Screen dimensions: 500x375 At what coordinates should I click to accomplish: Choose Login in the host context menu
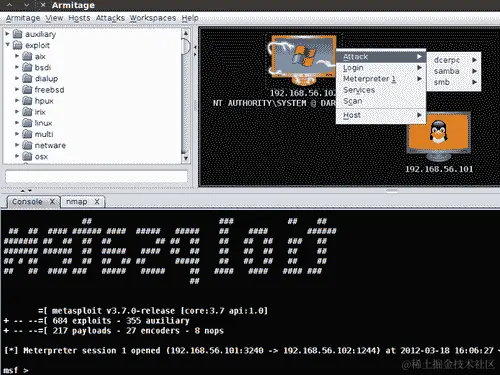tap(381, 68)
